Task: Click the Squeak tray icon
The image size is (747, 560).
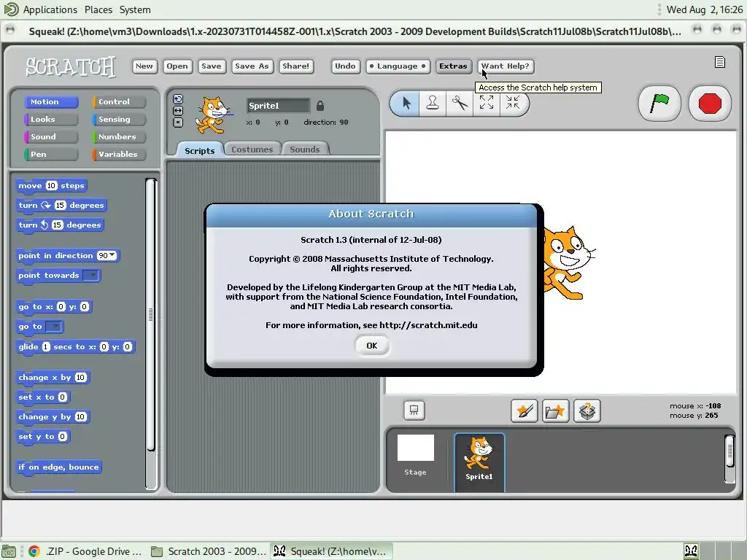Action: coord(692,551)
